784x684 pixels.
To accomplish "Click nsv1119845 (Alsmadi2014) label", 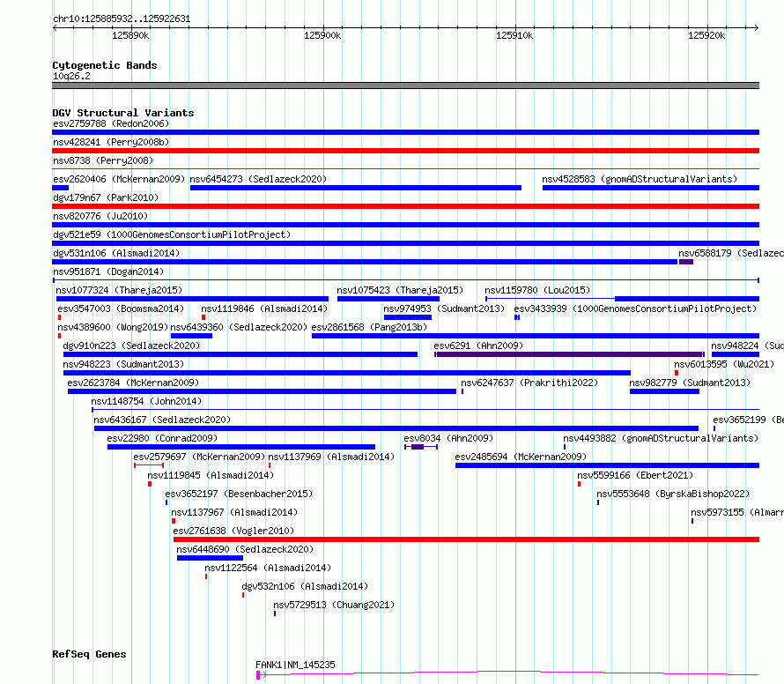I will [x=211, y=475].
